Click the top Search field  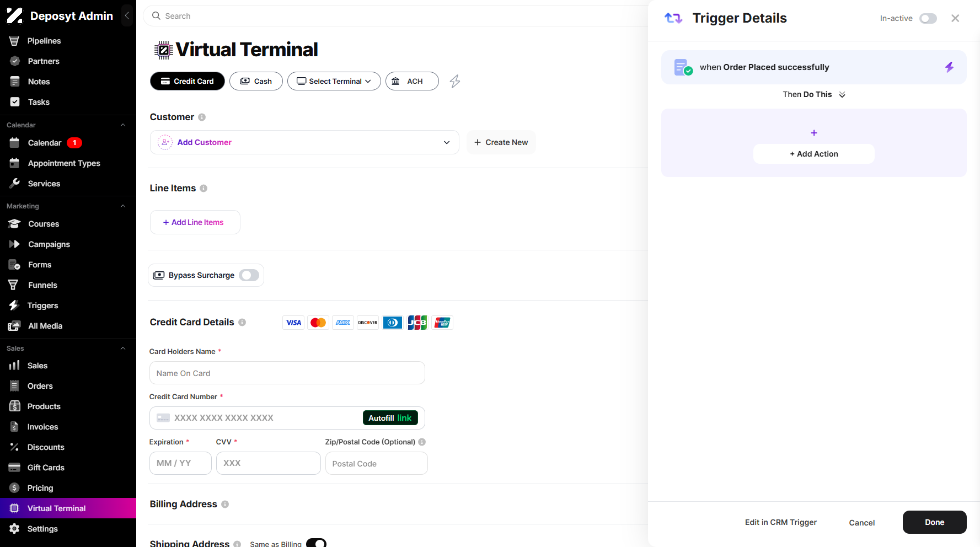395,16
